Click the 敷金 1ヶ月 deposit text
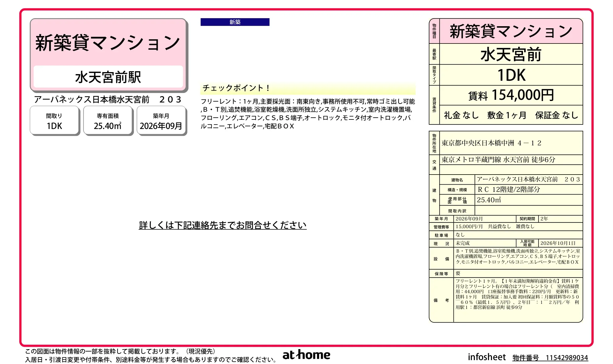Viewport: 613px width, 364px height. [507, 115]
